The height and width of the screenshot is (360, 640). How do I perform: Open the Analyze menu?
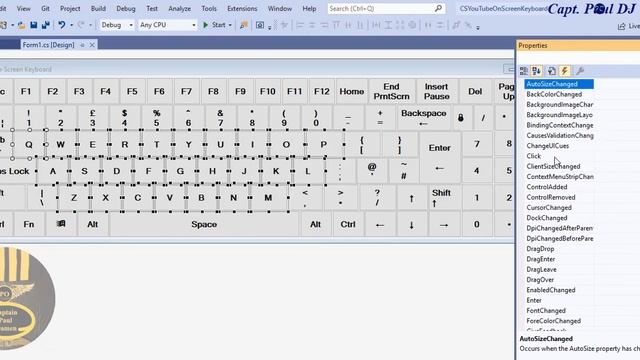click(179, 9)
